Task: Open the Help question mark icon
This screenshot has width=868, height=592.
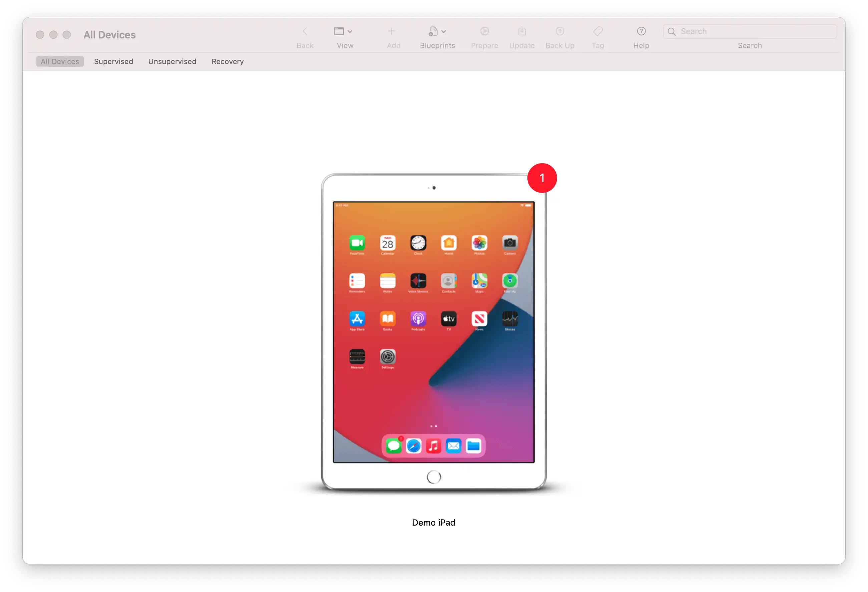Action: tap(641, 31)
